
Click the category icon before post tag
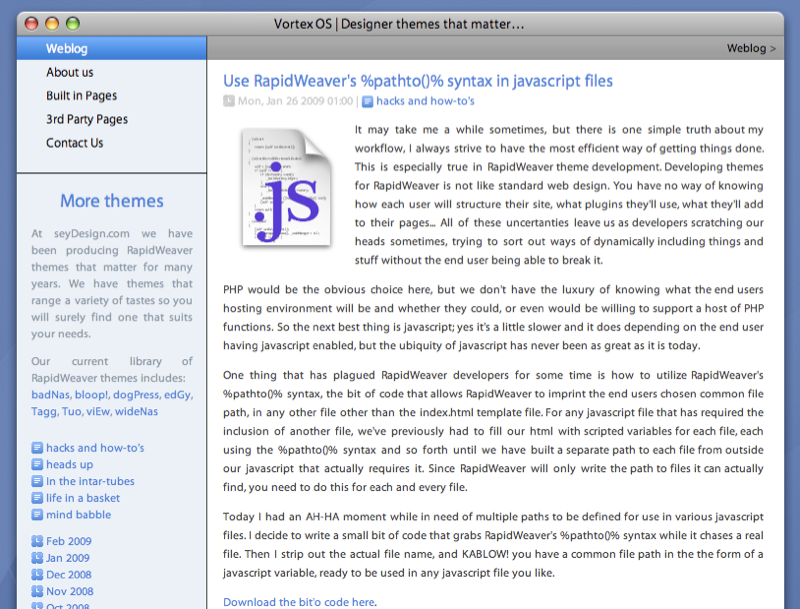(367, 101)
